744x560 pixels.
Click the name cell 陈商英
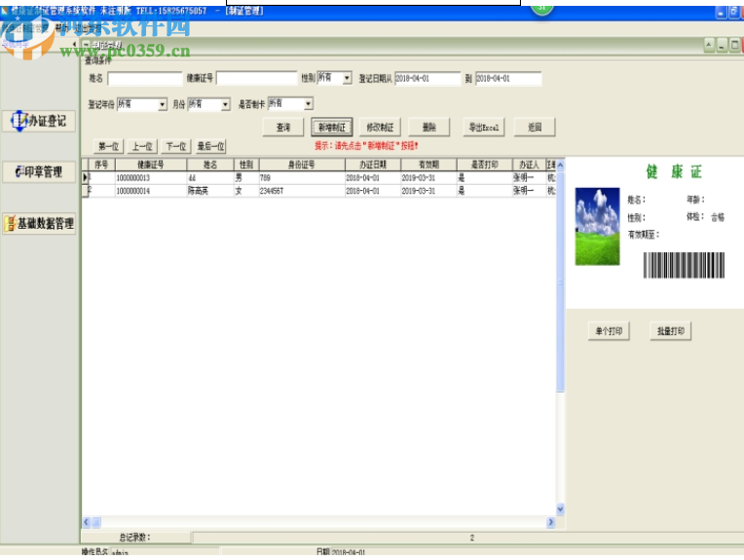click(x=210, y=190)
